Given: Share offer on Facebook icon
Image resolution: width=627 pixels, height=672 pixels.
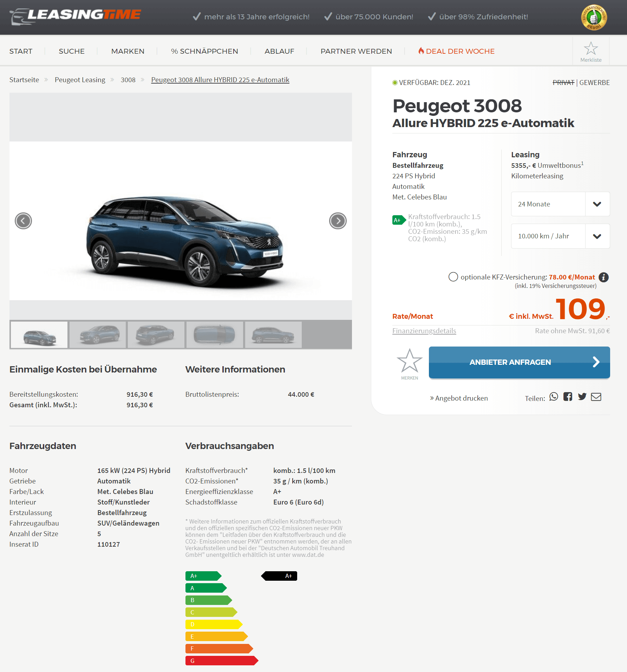Looking at the screenshot, I should click(x=568, y=397).
